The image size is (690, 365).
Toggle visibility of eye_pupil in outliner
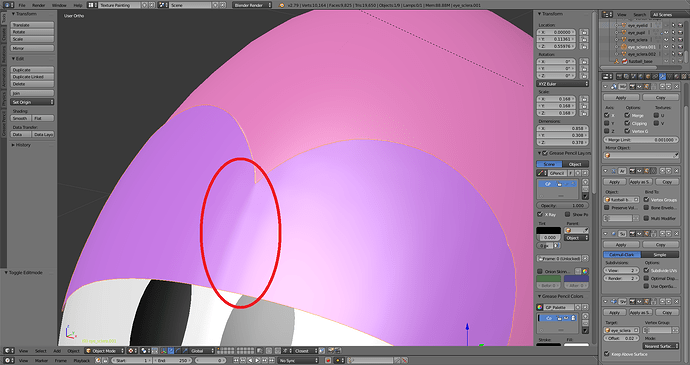[x=666, y=33]
